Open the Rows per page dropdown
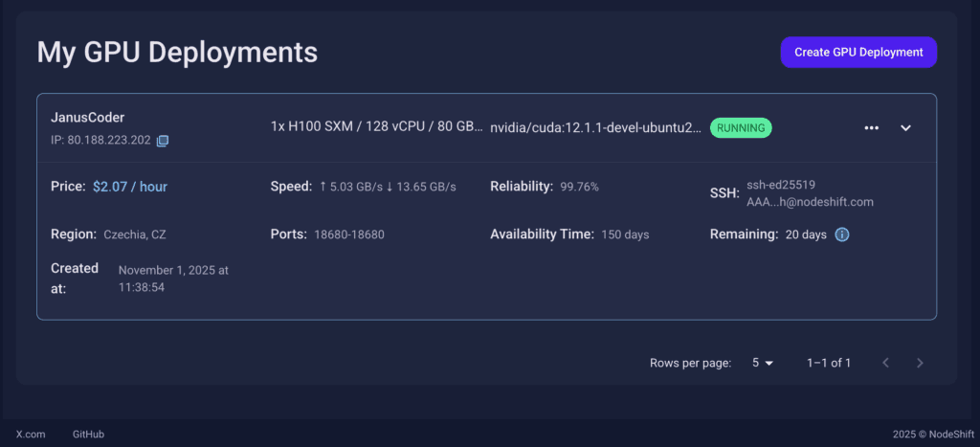The height and width of the screenshot is (447, 980). click(x=763, y=363)
